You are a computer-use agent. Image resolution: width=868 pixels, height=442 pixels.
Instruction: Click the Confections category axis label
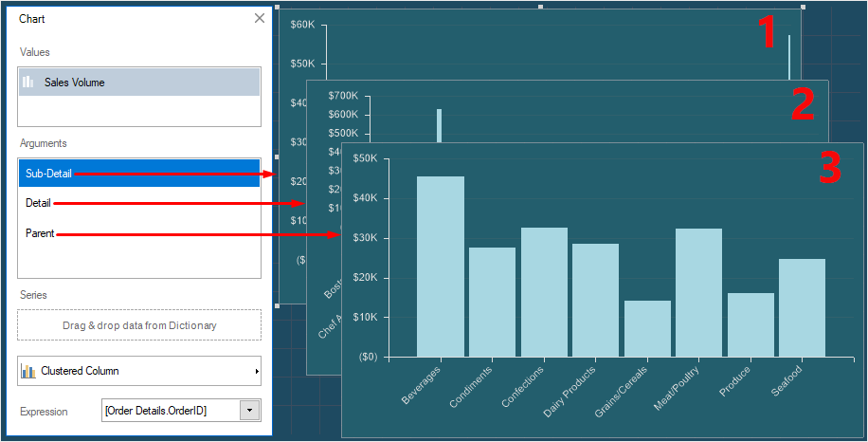(x=523, y=388)
